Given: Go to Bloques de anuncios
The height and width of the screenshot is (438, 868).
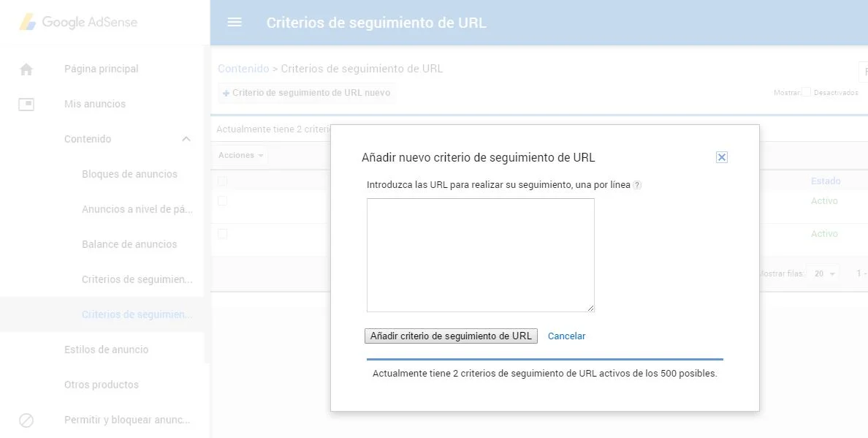Looking at the screenshot, I should 129,174.
